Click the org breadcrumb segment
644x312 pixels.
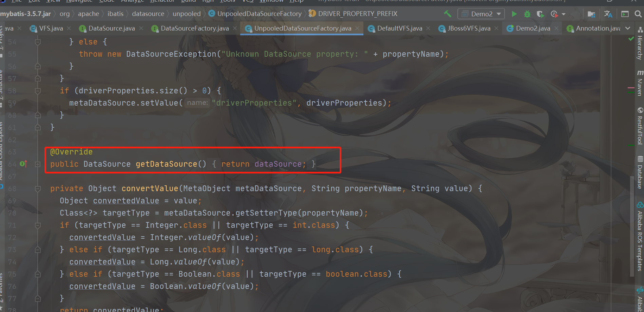click(64, 14)
